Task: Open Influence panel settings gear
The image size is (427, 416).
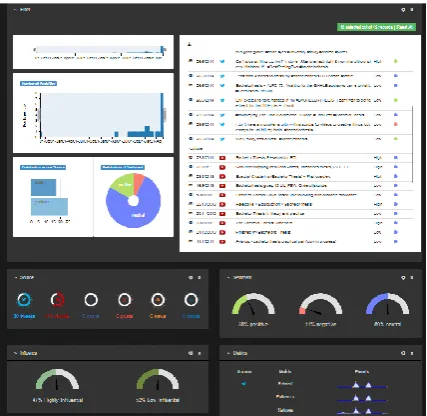Action: point(190,353)
